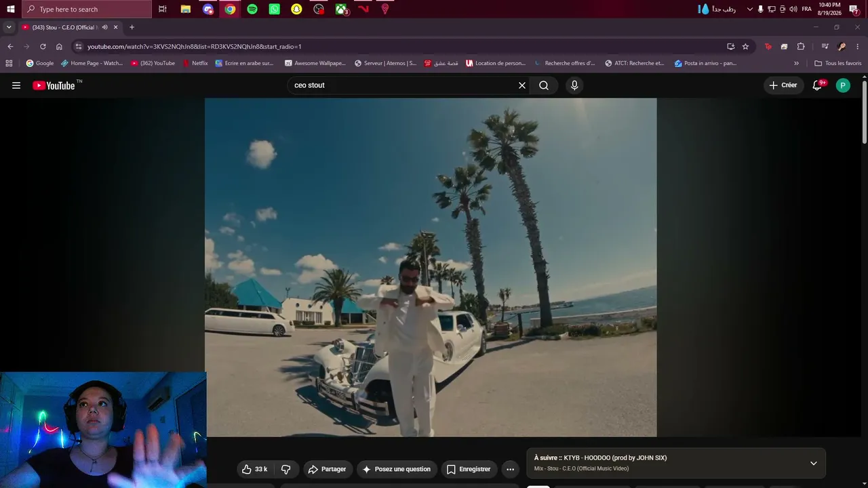Open the YouTube guide hamburger menu
The image size is (868, 488).
(x=16, y=85)
